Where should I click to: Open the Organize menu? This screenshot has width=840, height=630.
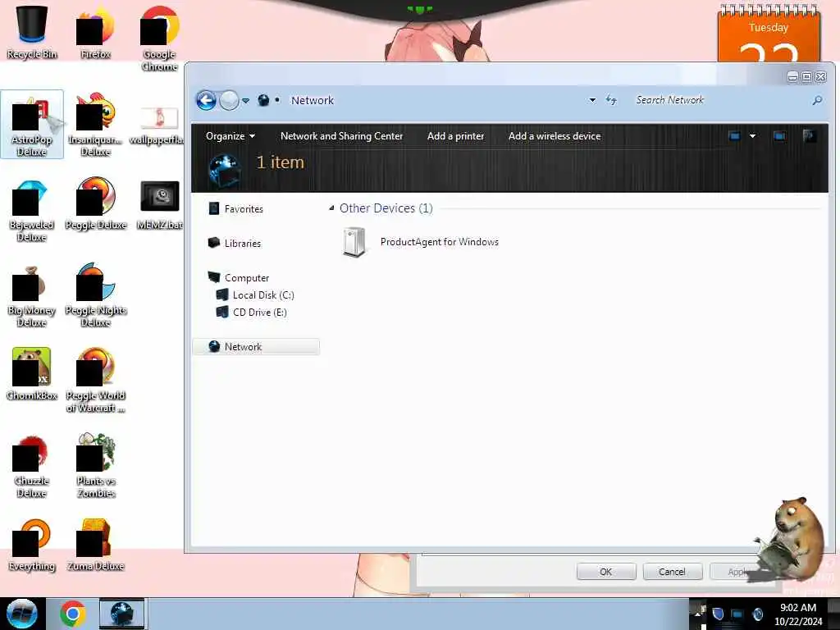click(231, 136)
